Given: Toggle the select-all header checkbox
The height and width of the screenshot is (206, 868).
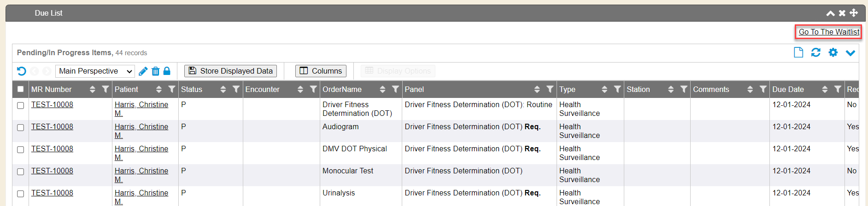Looking at the screenshot, I should pos(20,89).
